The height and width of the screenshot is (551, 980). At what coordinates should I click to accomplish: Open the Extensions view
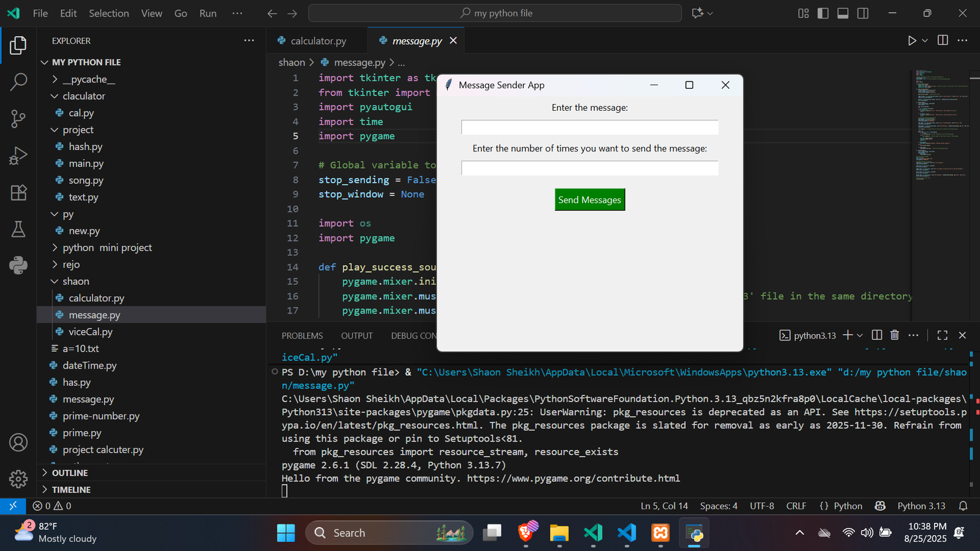(18, 193)
